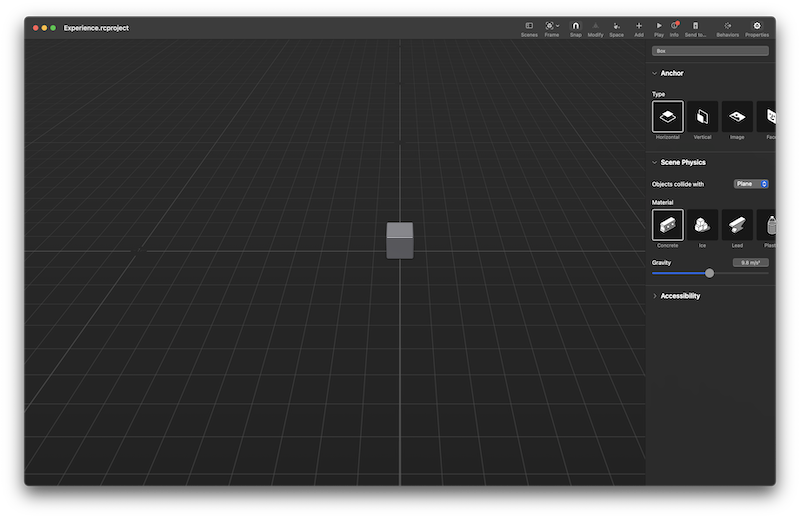Select the Image anchor type
Screen dimensions: 800x518
coord(737,117)
